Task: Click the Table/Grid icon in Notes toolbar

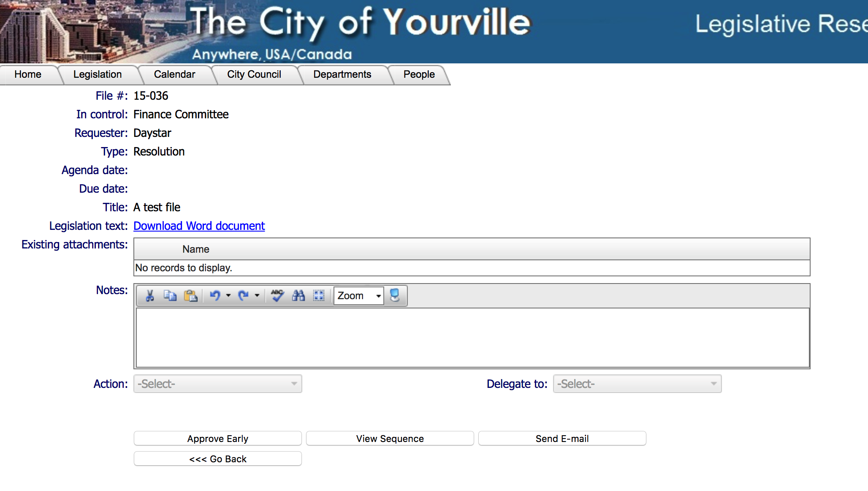Action: (x=319, y=296)
